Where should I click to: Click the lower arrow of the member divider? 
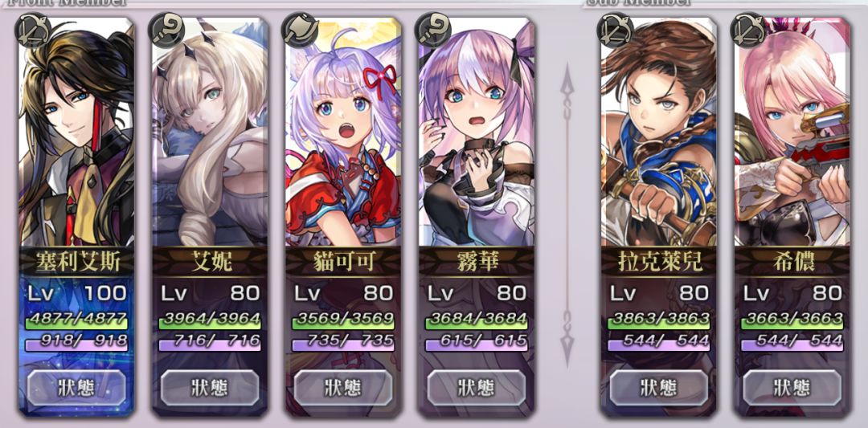[x=567, y=337]
